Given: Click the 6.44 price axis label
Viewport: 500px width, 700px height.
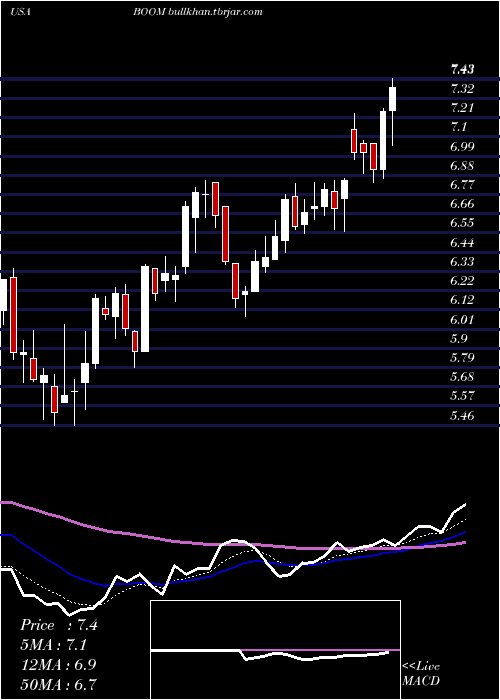Looking at the screenshot, I should (x=462, y=242).
